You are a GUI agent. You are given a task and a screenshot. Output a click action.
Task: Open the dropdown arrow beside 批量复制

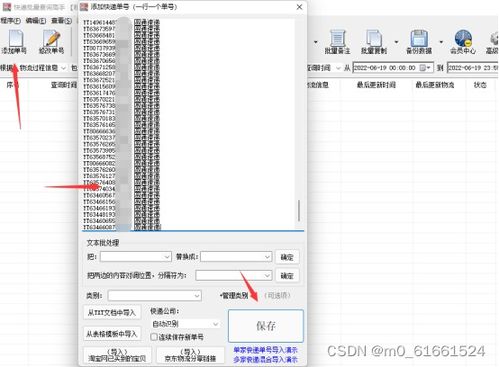click(396, 42)
